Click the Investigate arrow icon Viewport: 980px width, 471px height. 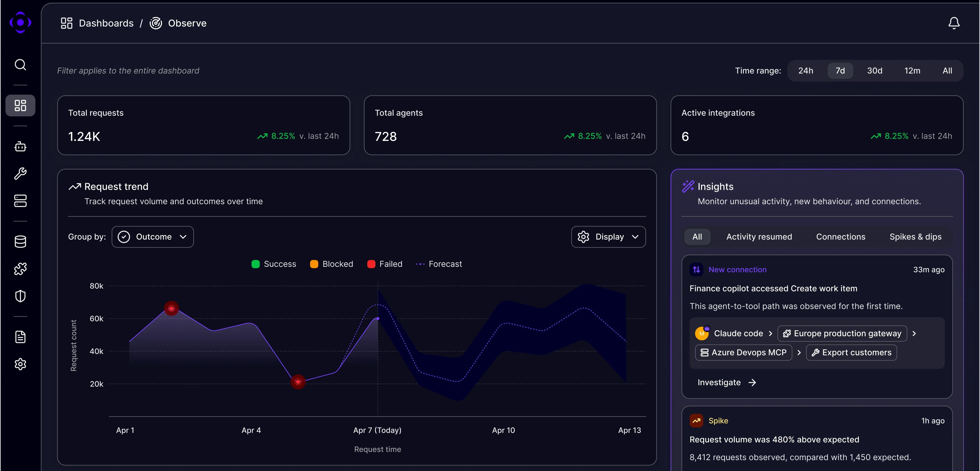coord(752,382)
